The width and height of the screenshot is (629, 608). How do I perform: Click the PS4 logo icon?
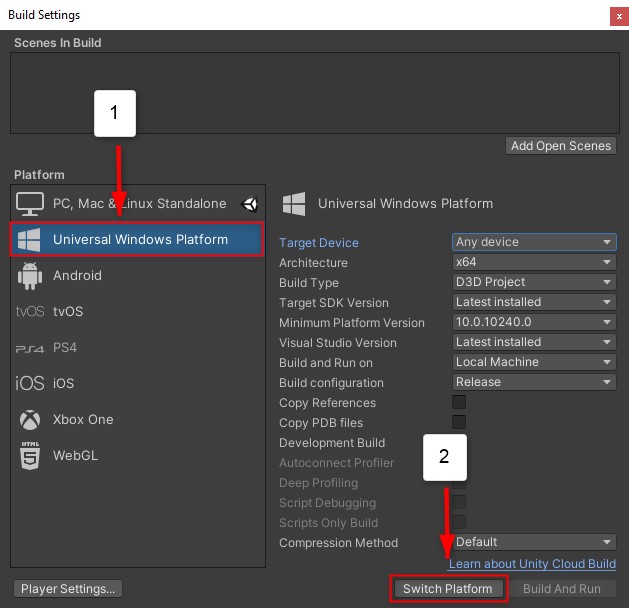pos(30,349)
